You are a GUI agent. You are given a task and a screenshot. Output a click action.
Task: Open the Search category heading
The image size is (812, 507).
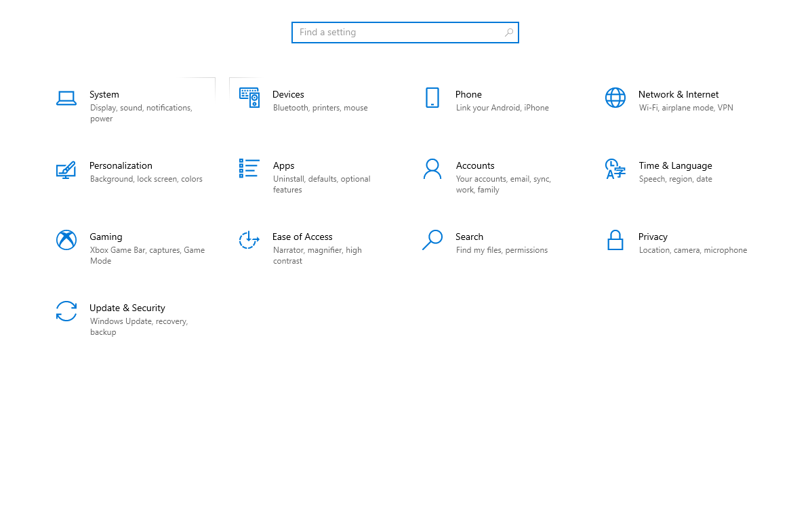[469, 237]
